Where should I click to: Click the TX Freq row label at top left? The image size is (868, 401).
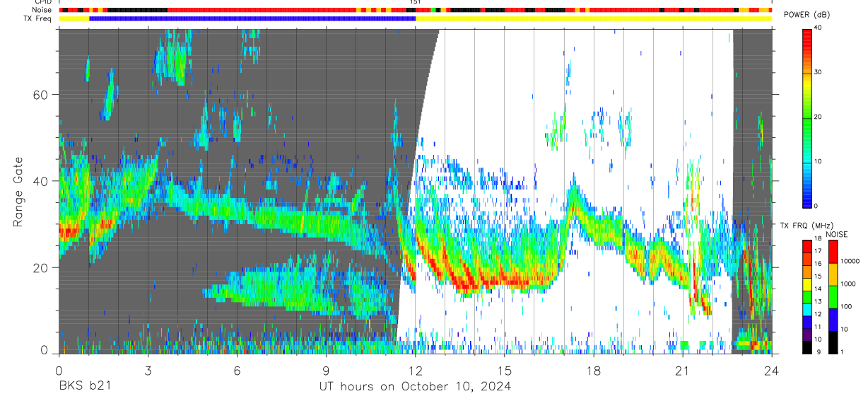(x=37, y=18)
